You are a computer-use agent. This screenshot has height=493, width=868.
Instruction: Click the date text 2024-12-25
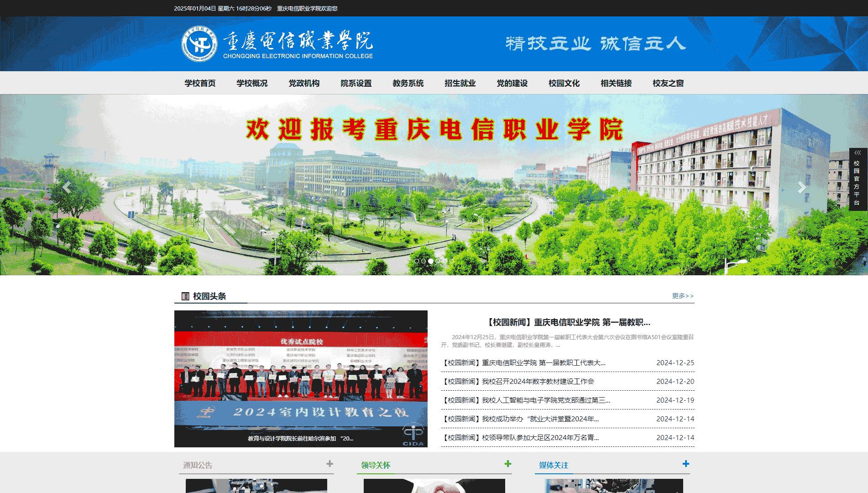(x=675, y=363)
